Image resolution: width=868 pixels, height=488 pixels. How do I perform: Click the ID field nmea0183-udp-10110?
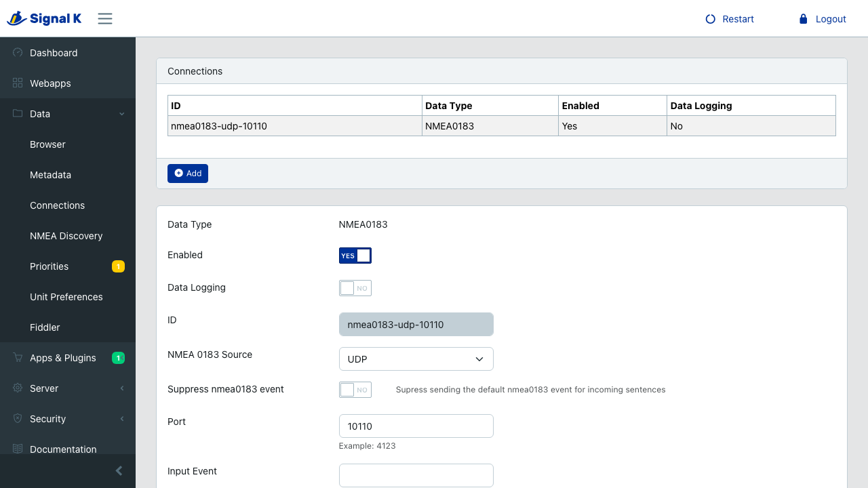(x=416, y=325)
